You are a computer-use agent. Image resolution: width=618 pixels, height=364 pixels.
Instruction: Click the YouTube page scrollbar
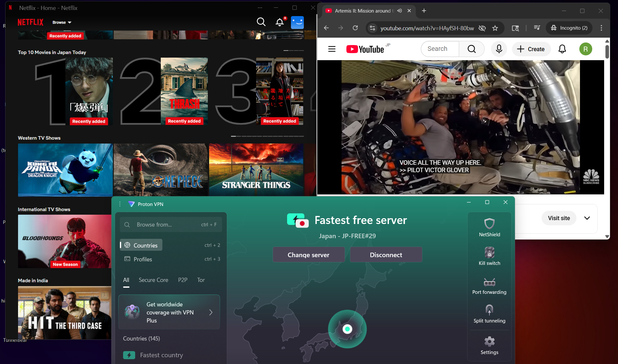click(607, 51)
